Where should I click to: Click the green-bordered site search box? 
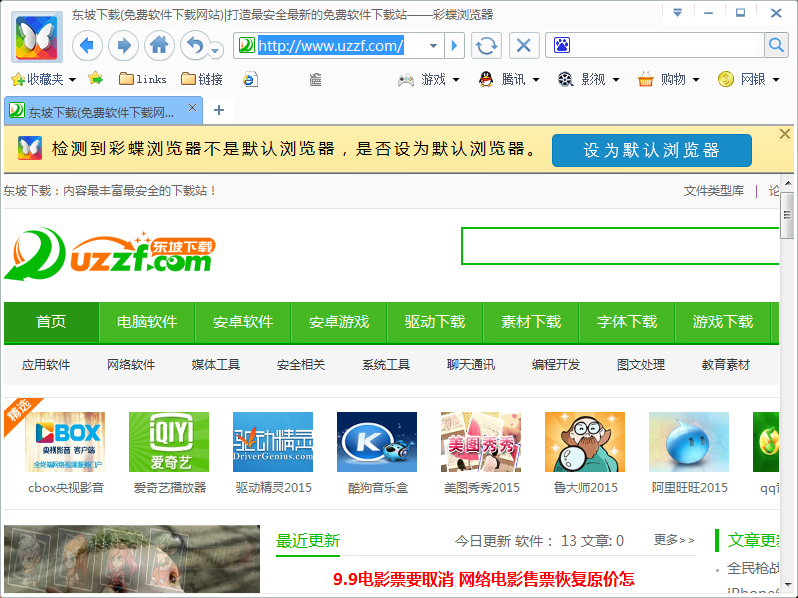[620, 246]
